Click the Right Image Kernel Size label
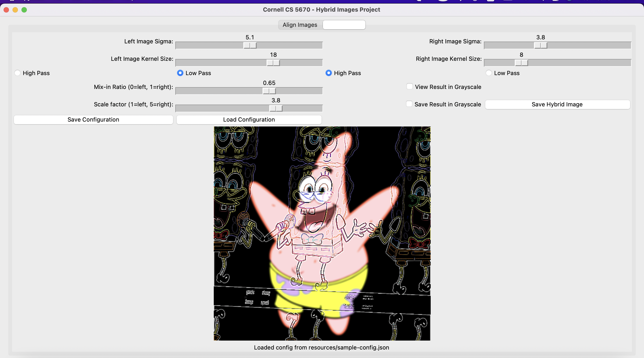This screenshot has height=358, width=644. (449, 59)
